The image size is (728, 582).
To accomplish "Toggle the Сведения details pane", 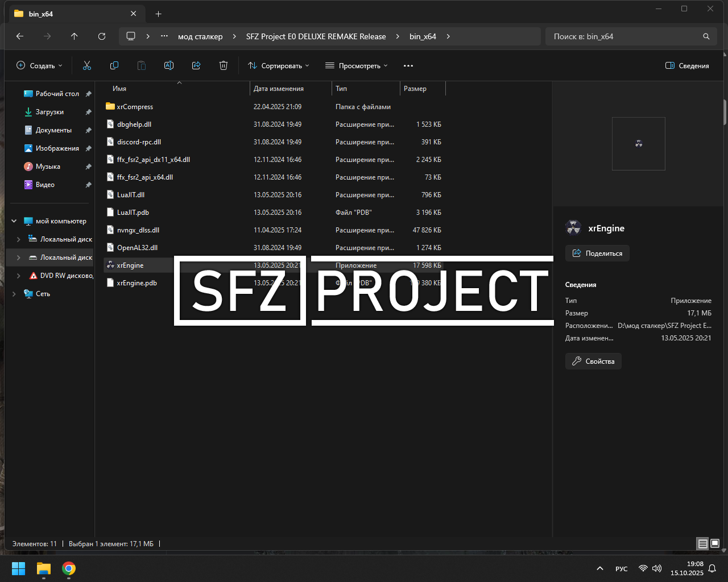I will coord(687,66).
